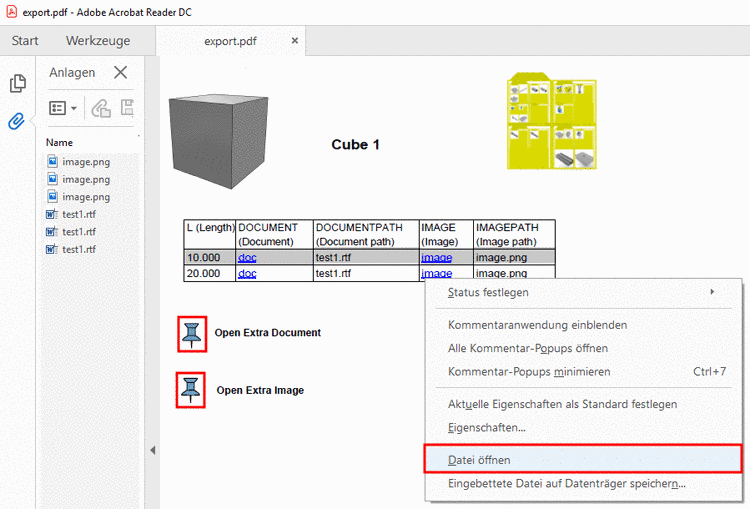Click test1.rtf cell in 10.000 row
Viewport: 750px width, 509px height.
[366, 257]
